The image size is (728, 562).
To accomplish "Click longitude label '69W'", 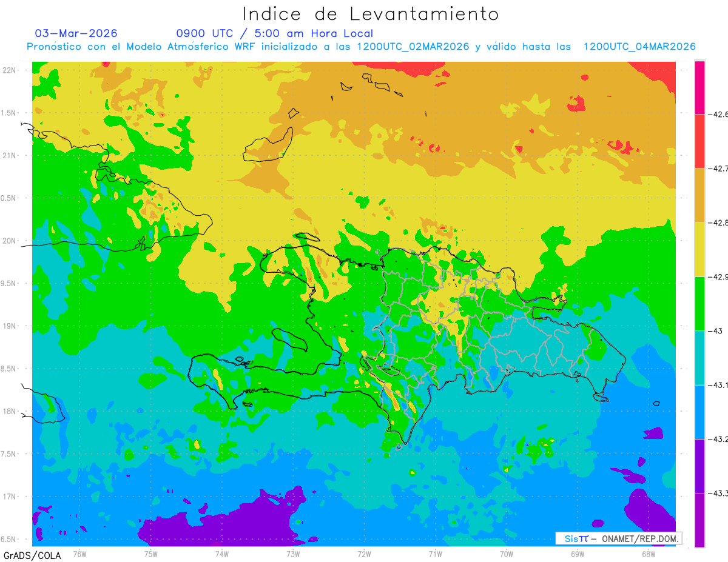I will (578, 554).
